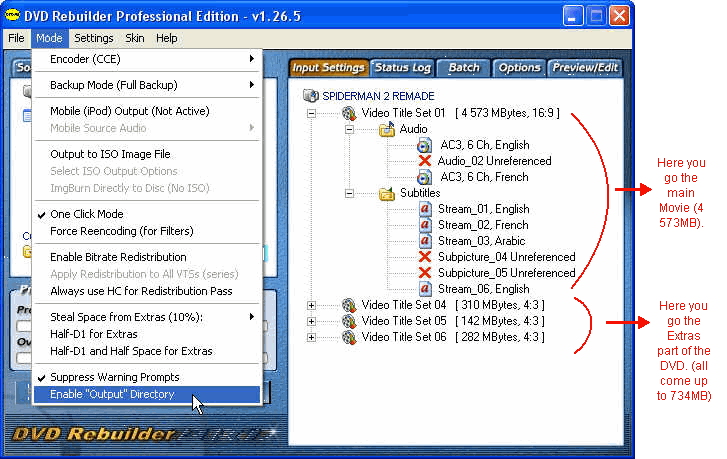Toggle Half-D1 and Half Space for Extras

click(147, 351)
